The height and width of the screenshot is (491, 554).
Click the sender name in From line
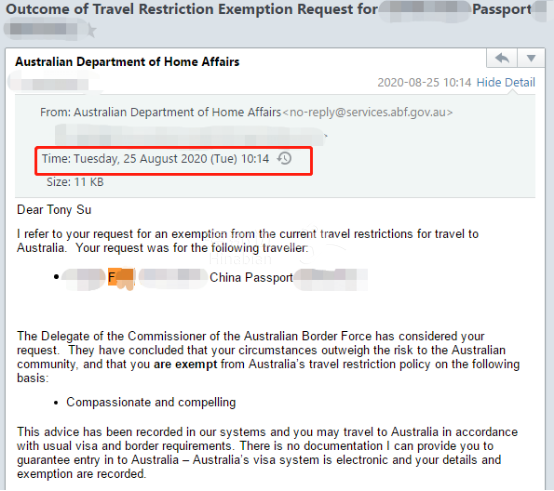(x=177, y=112)
